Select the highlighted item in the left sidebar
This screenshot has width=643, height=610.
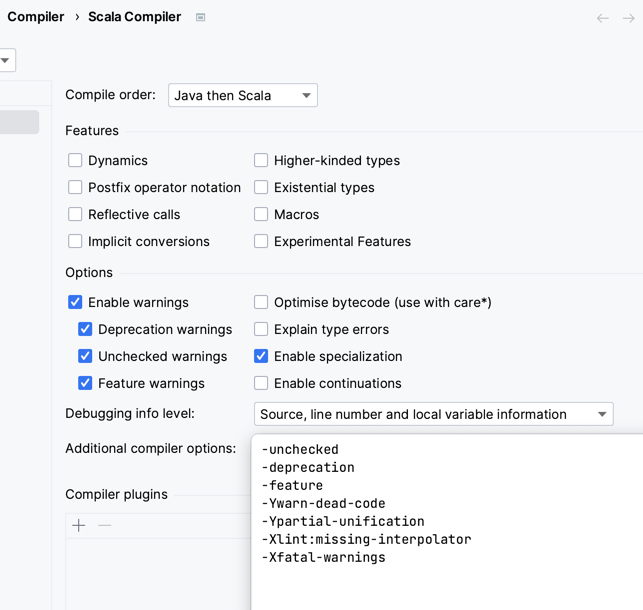coord(19,122)
